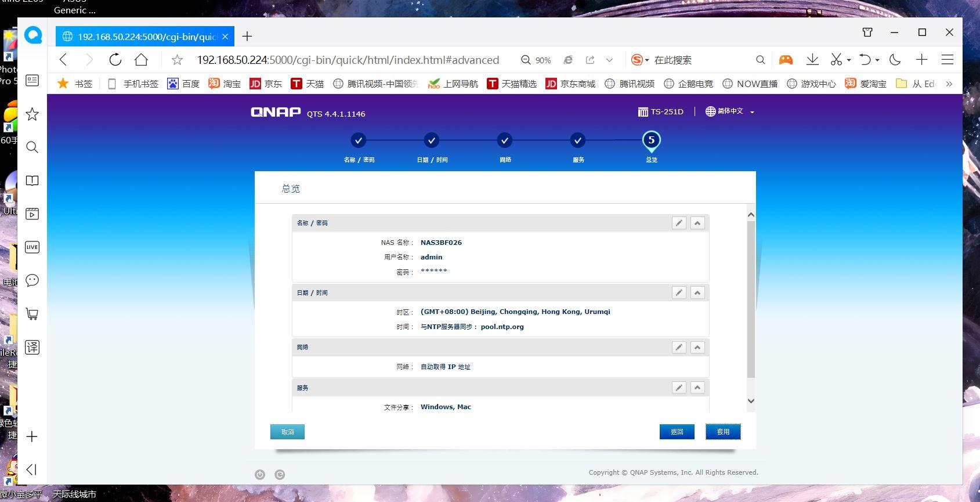The image size is (980, 502).
Task: Edit the 网络 section settings
Action: coord(679,347)
